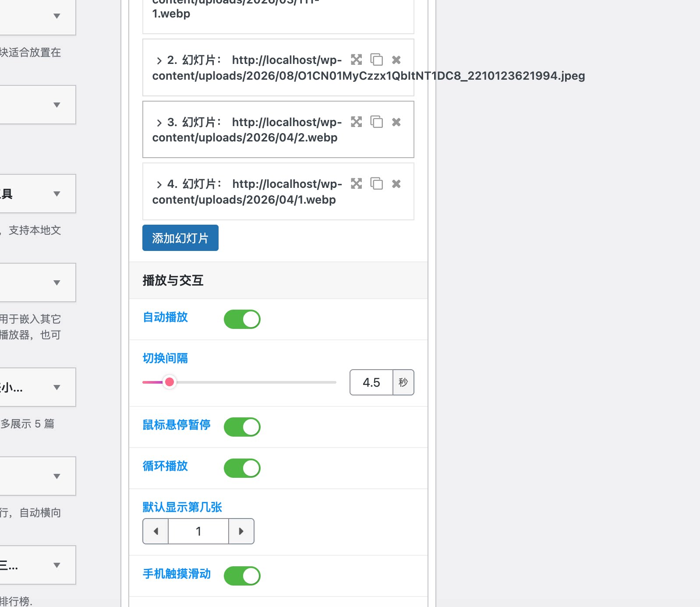Toggle the 自动播放 switch
Image resolution: width=700 pixels, height=607 pixels.
[242, 319]
